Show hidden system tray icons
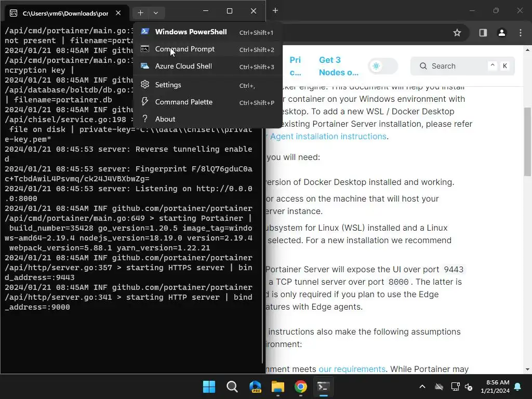Viewport: 532px width, 399px height. tap(422, 387)
